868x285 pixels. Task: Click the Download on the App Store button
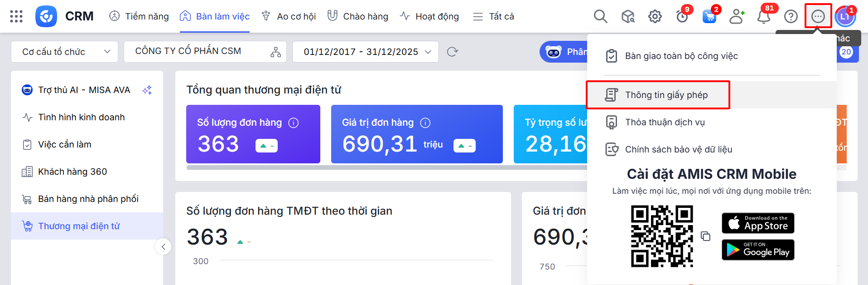(758, 223)
